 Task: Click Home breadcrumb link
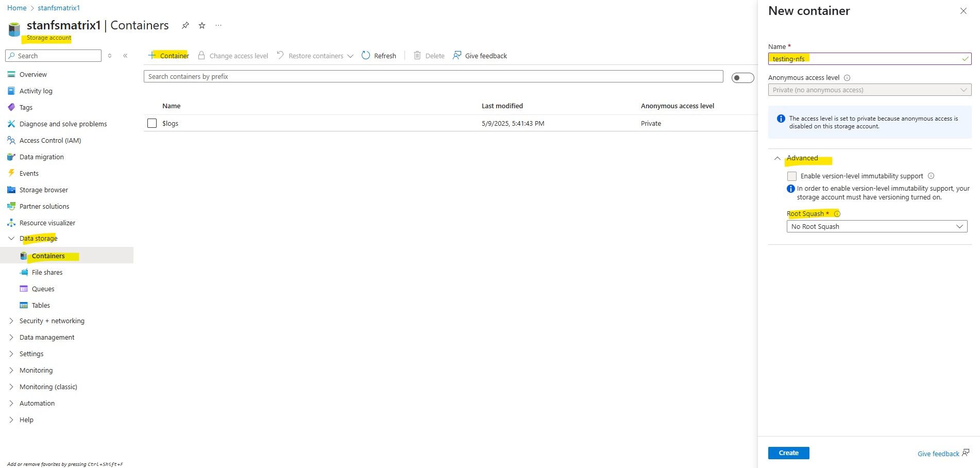pos(17,8)
